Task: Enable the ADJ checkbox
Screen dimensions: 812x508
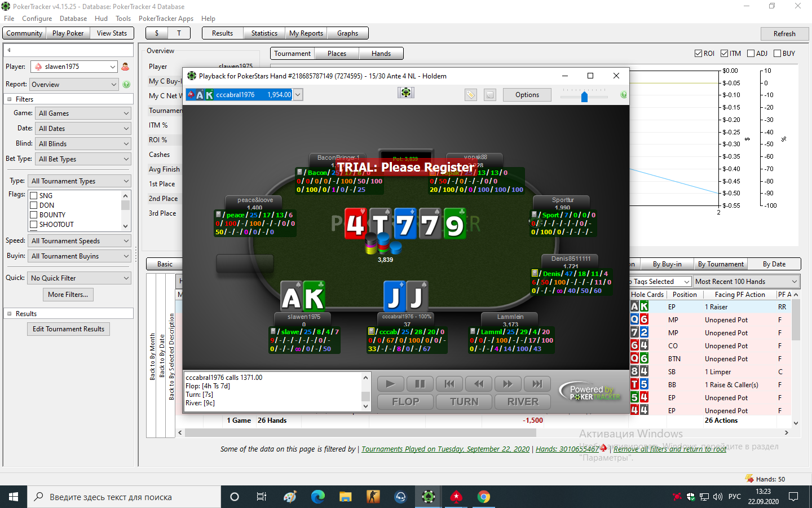Action: (751, 54)
